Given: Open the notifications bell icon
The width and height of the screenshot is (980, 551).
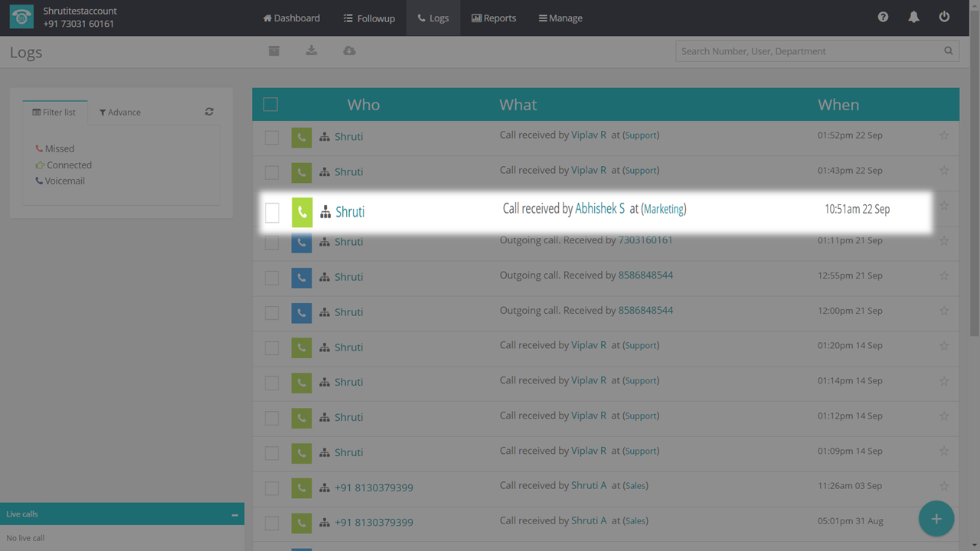Looking at the screenshot, I should click(913, 17).
